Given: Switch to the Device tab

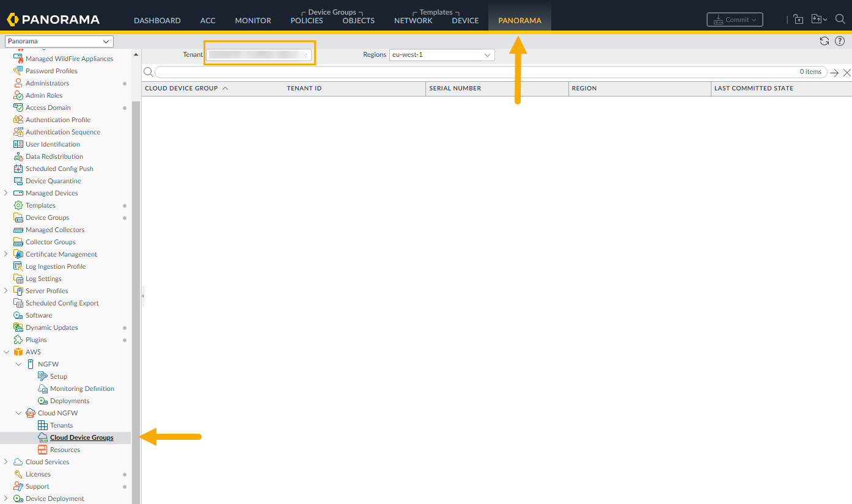Looking at the screenshot, I should coord(465,21).
